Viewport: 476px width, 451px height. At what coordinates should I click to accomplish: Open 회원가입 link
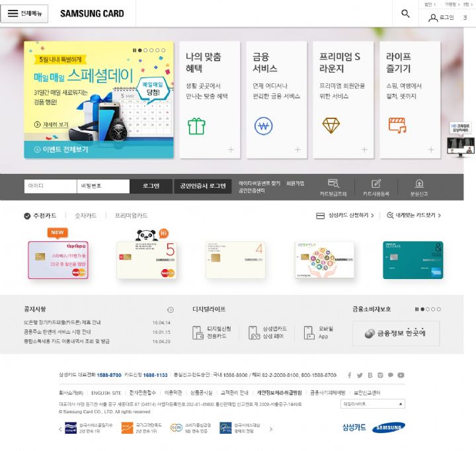pos(296,183)
